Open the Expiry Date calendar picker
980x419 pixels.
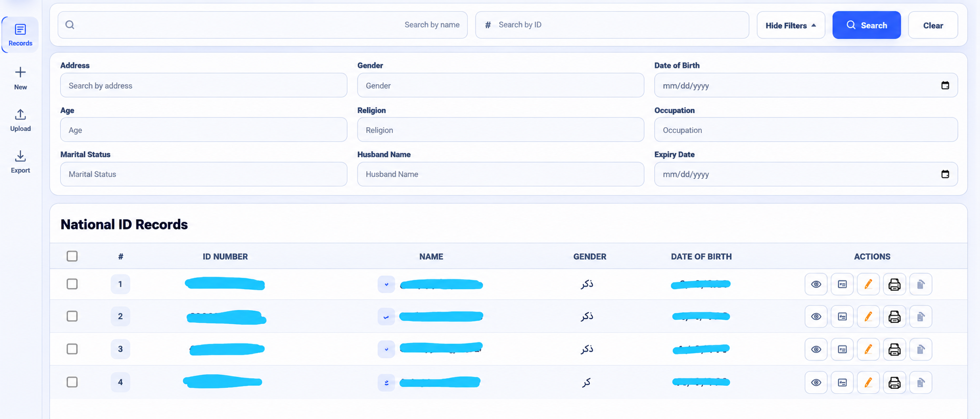click(945, 174)
